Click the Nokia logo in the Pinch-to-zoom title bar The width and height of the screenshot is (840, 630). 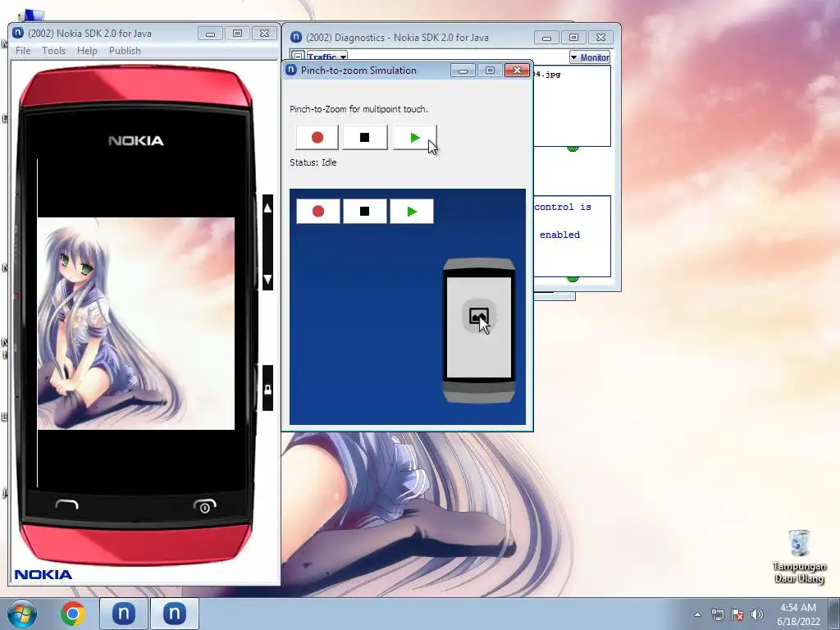(x=291, y=70)
